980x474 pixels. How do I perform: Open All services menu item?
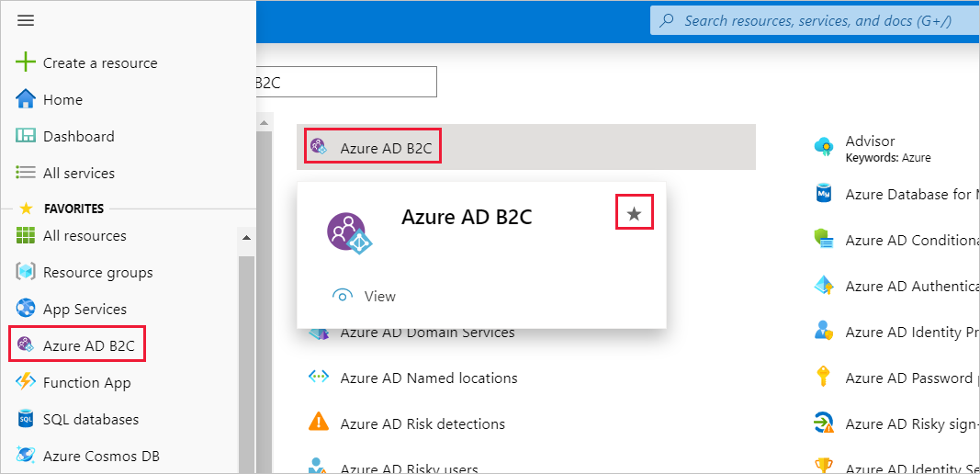tap(78, 173)
